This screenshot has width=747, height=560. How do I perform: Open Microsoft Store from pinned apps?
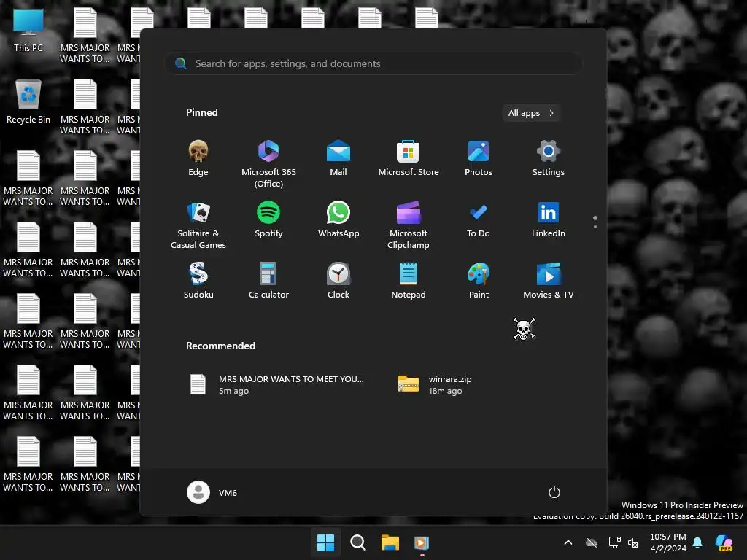(x=409, y=158)
